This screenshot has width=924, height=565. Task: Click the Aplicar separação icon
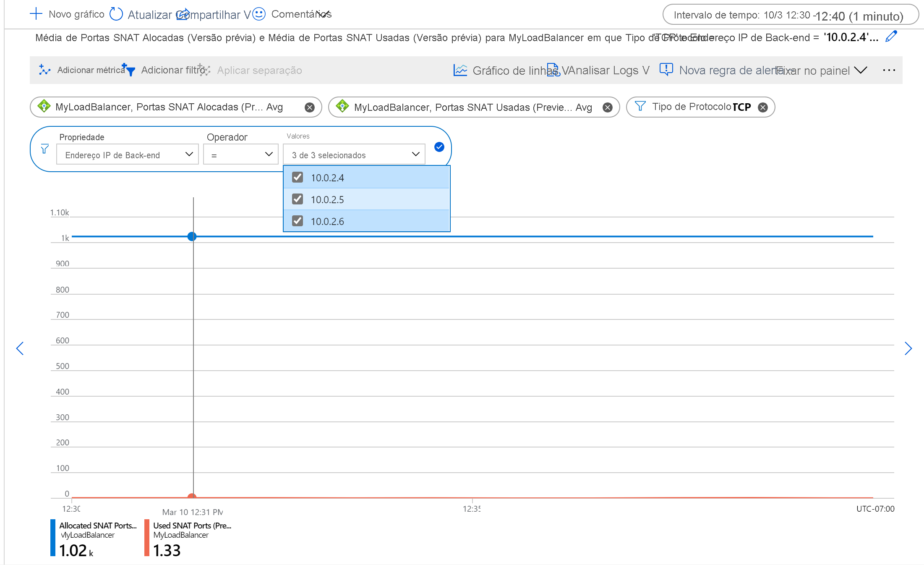click(x=204, y=70)
